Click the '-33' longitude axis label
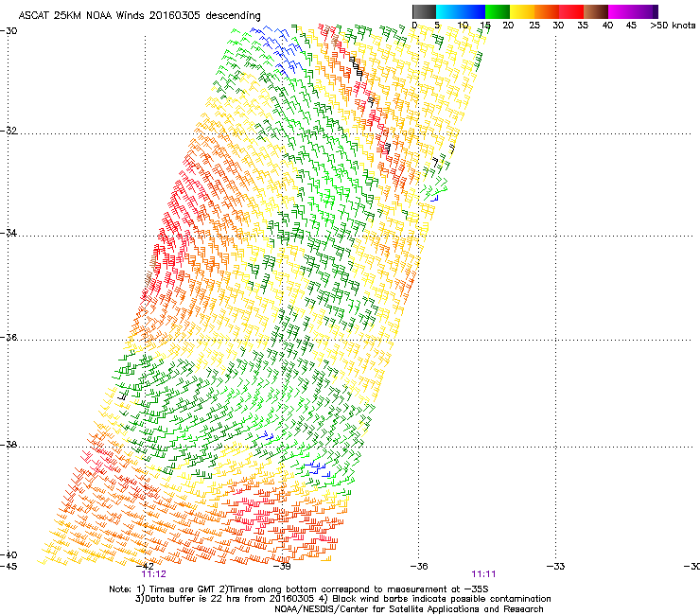This screenshot has width=700, height=615. pyautogui.click(x=555, y=567)
